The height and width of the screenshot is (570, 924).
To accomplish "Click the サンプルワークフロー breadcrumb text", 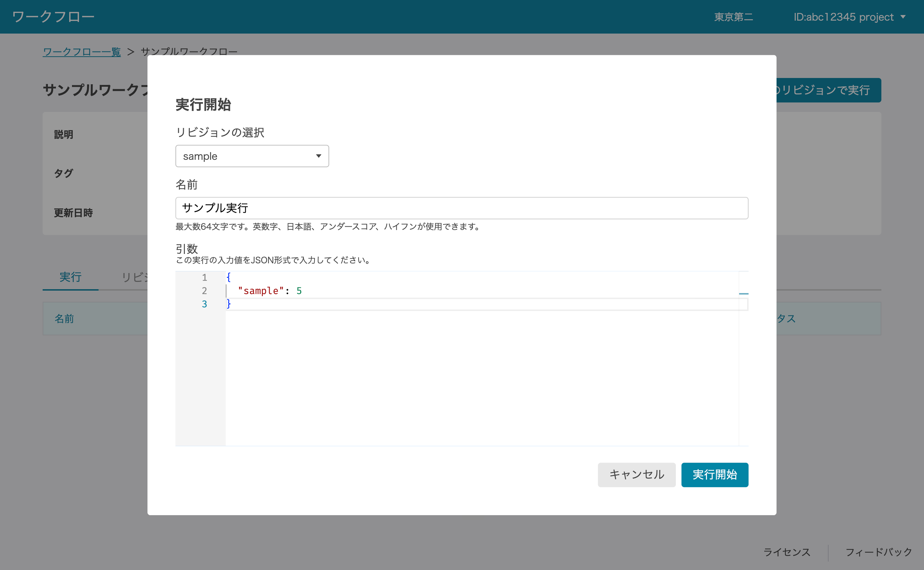I will pyautogui.click(x=189, y=51).
